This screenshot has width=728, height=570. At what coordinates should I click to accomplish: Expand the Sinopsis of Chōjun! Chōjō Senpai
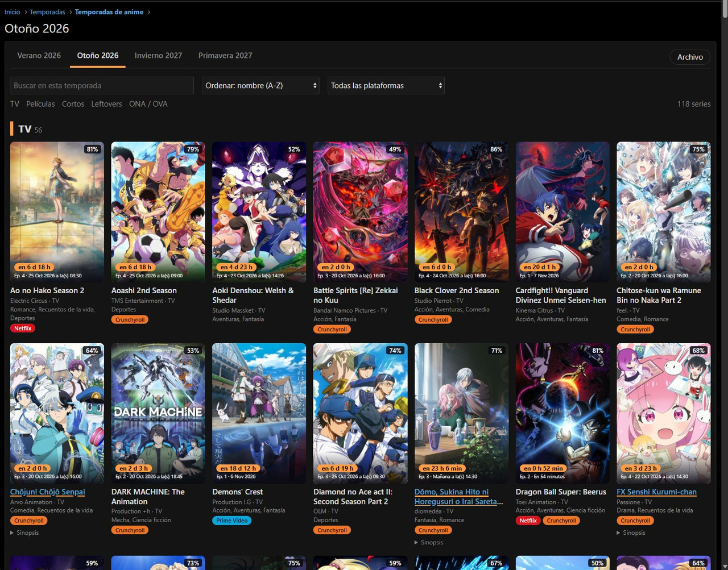click(x=24, y=532)
